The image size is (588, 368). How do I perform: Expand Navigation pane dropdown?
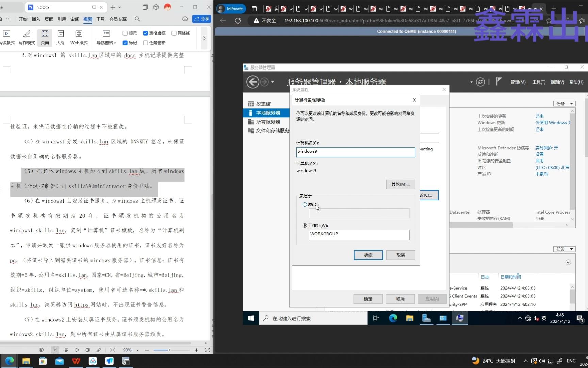107,37
